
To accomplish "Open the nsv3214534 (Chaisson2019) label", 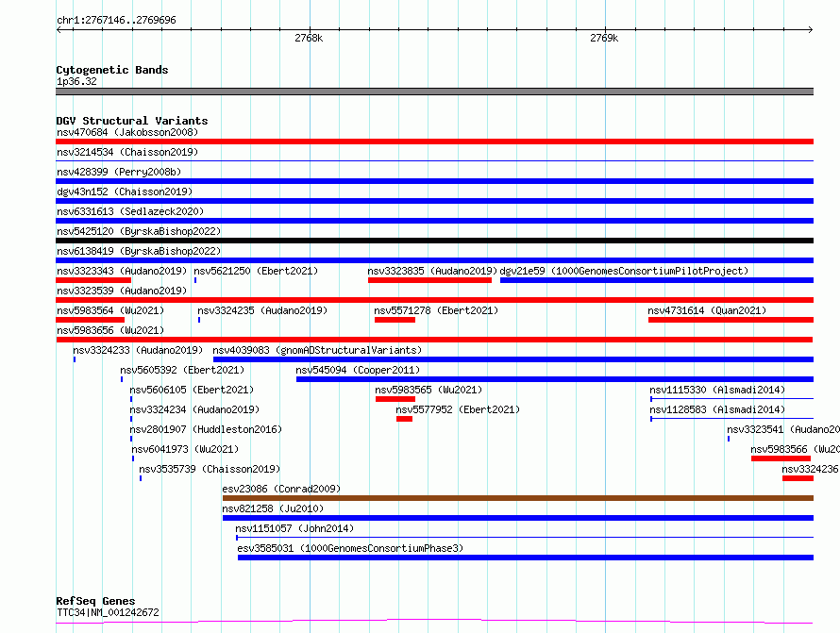I will (x=127, y=152).
